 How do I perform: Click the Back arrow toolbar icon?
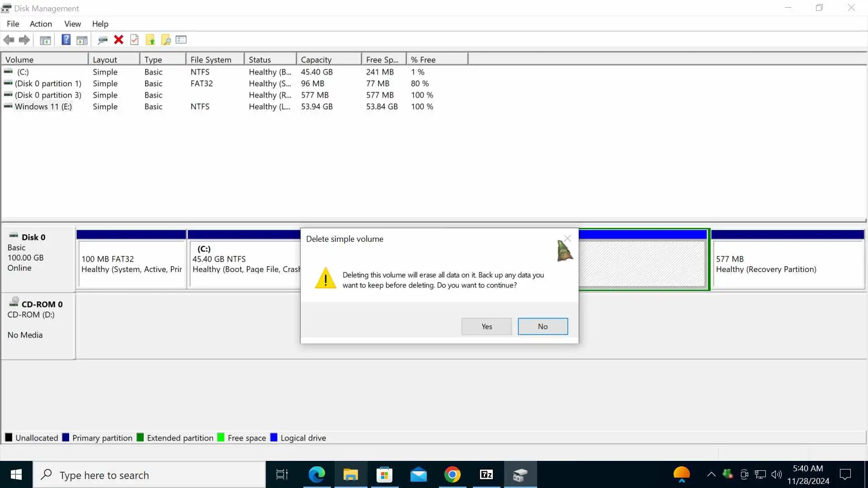pos(9,40)
